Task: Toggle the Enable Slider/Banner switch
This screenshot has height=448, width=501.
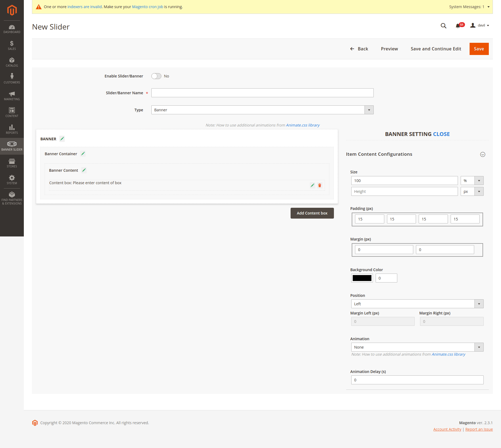Action: [156, 76]
